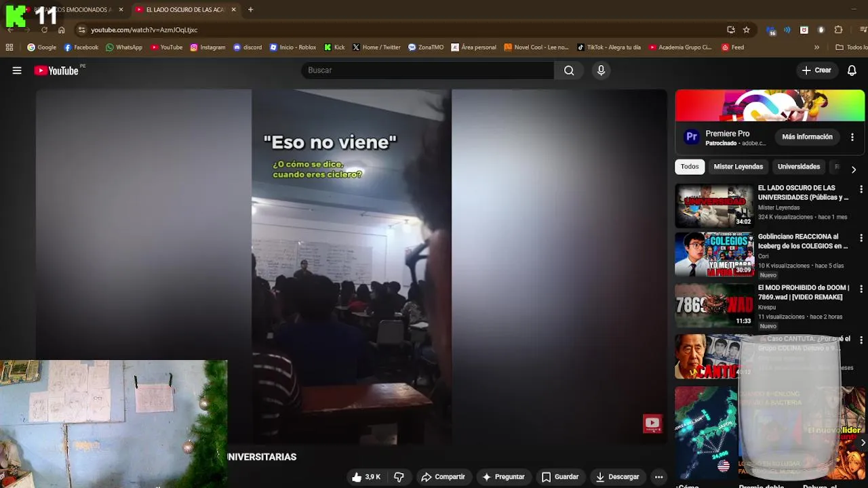Click the Descargar button

click(x=617, y=477)
